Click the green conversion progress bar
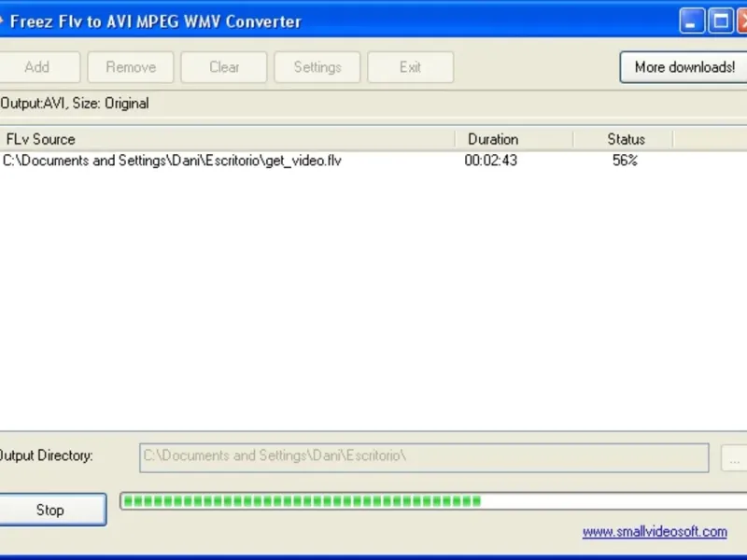The image size is (747, 560). pos(433,501)
